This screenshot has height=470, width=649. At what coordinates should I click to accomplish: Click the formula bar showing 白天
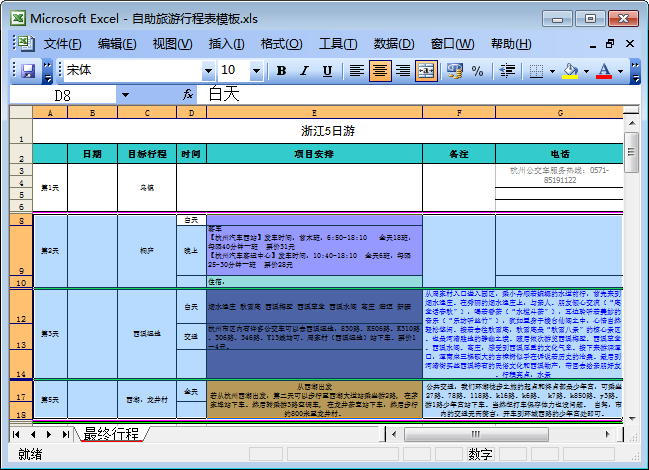pyautogui.click(x=418, y=95)
